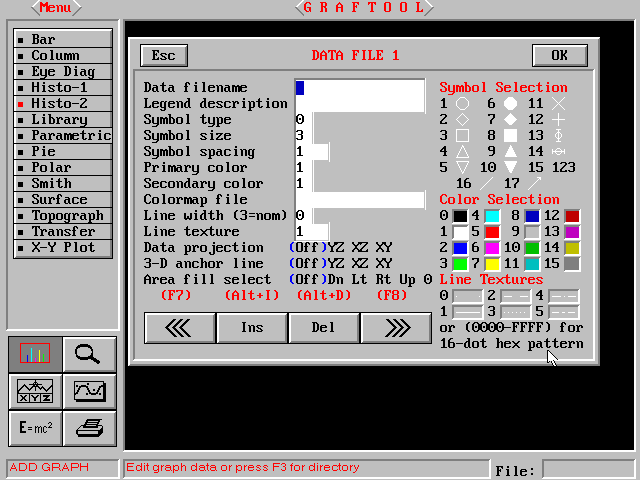This screenshot has width=640, height=480.
Task: Select symbol 2 hollow diamond
Action: coord(462,120)
